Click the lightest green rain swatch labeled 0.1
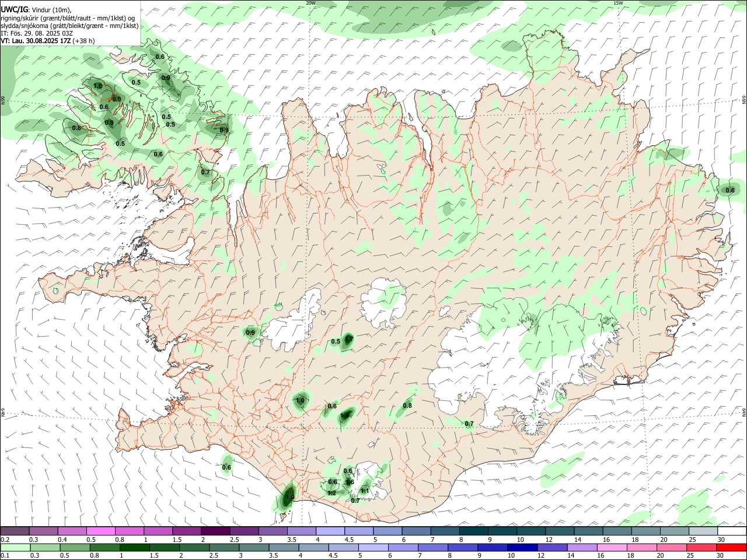The height and width of the screenshot is (560, 747). click(x=15, y=547)
